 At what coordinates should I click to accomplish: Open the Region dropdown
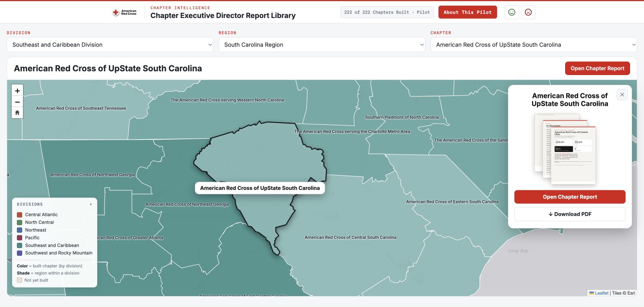322,45
